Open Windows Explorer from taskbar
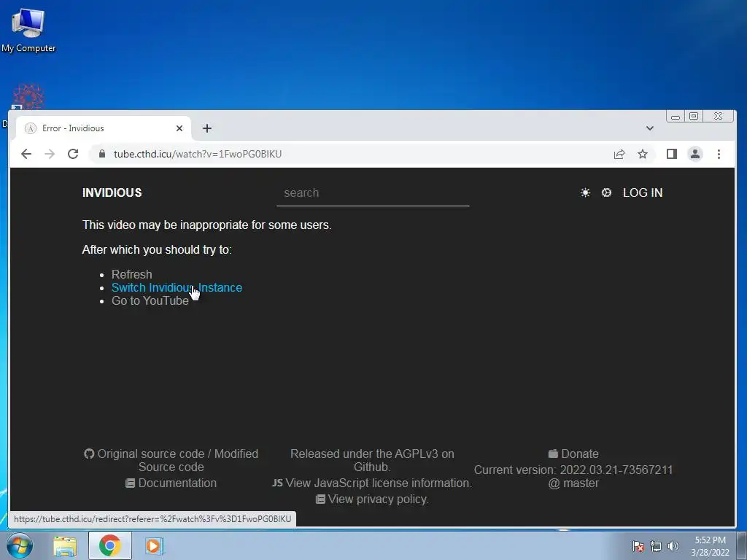747x560 pixels. click(65, 546)
